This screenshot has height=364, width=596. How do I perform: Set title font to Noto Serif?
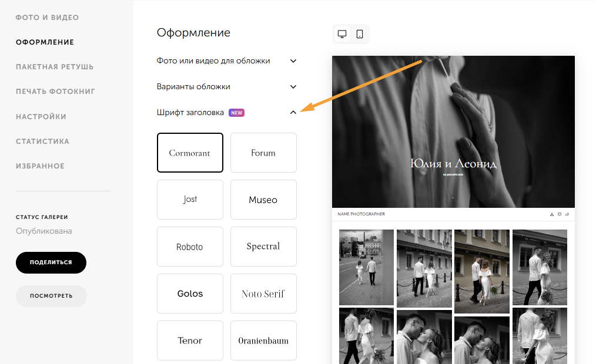[x=263, y=294]
